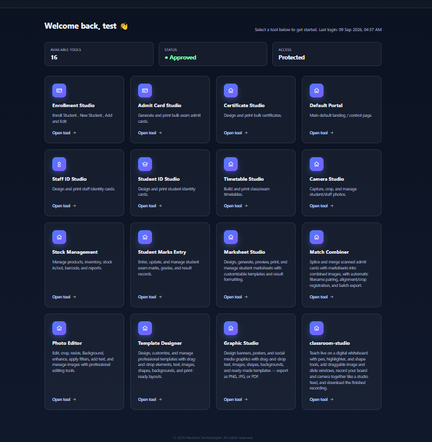The height and width of the screenshot is (442, 432).
Task: Click the waving hand emoji
Action: tap(124, 26)
